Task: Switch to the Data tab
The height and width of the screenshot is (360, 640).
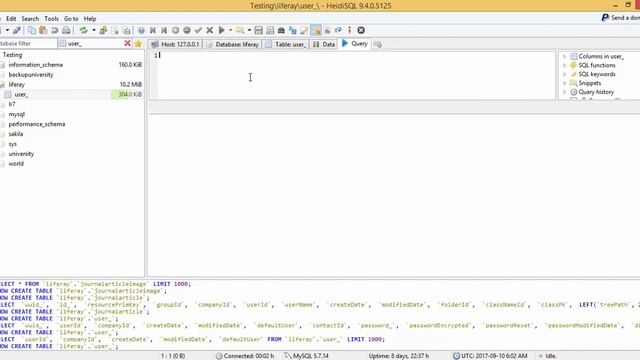Action: coord(324,44)
